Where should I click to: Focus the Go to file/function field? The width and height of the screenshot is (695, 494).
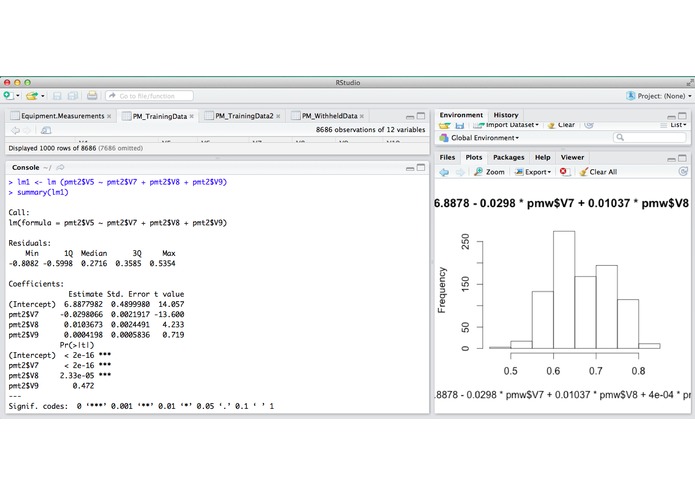click(x=149, y=96)
